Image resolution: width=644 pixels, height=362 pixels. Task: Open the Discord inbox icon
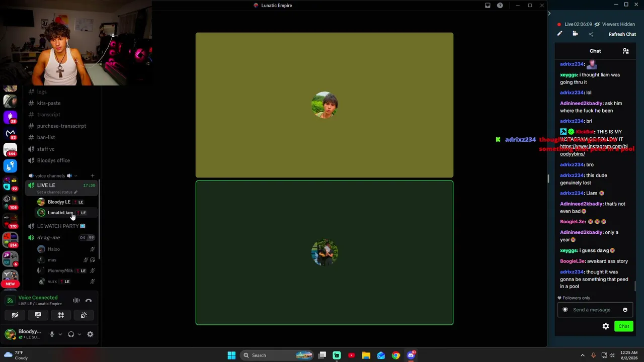point(488,6)
